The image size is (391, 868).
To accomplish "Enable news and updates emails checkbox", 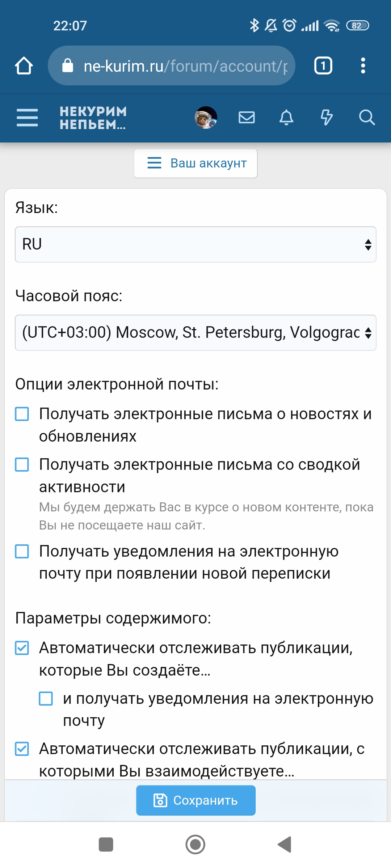I will (x=22, y=414).
